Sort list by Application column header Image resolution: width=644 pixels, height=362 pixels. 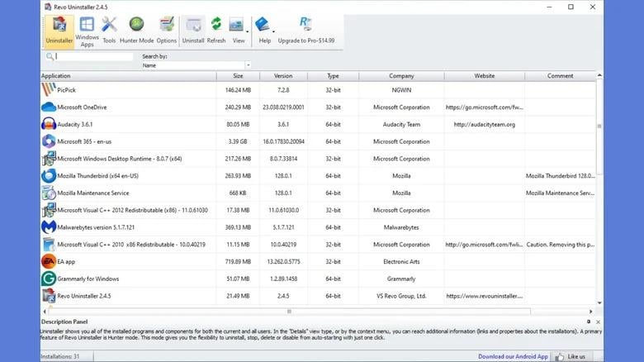click(124, 76)
